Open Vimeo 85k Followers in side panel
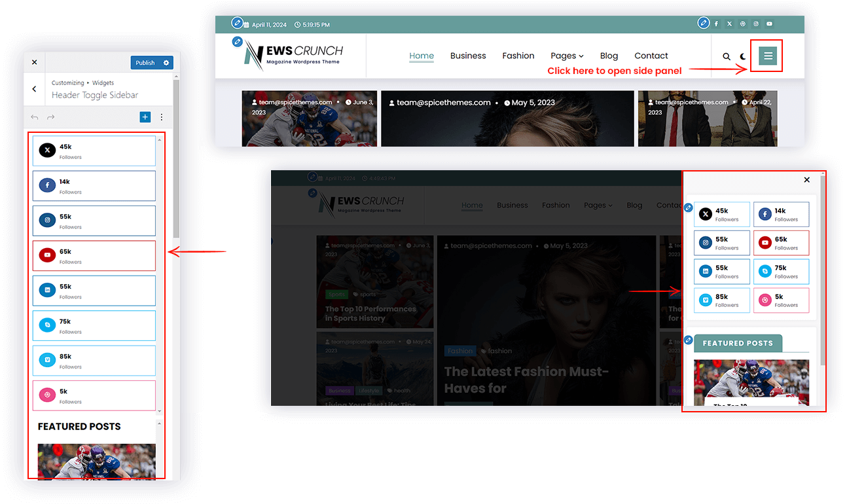The height and width of the screenshot is (504, 847). 722,300
